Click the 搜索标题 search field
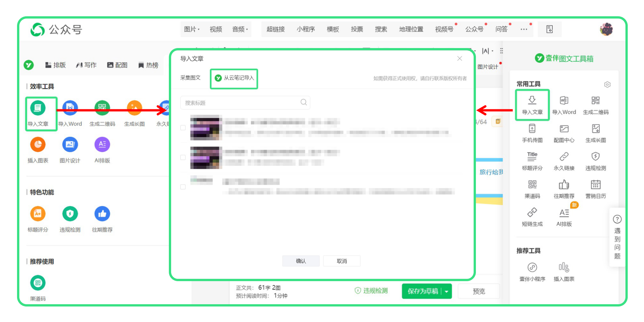Image resolution: width=644 pixels, height=322 pixels. tap(245, 103)
